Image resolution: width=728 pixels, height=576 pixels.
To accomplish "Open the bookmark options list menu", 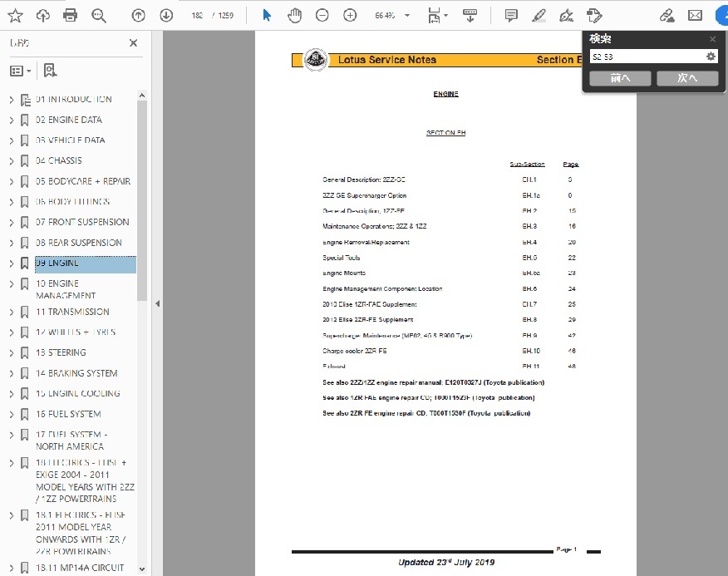I will (x=21, y=71).
